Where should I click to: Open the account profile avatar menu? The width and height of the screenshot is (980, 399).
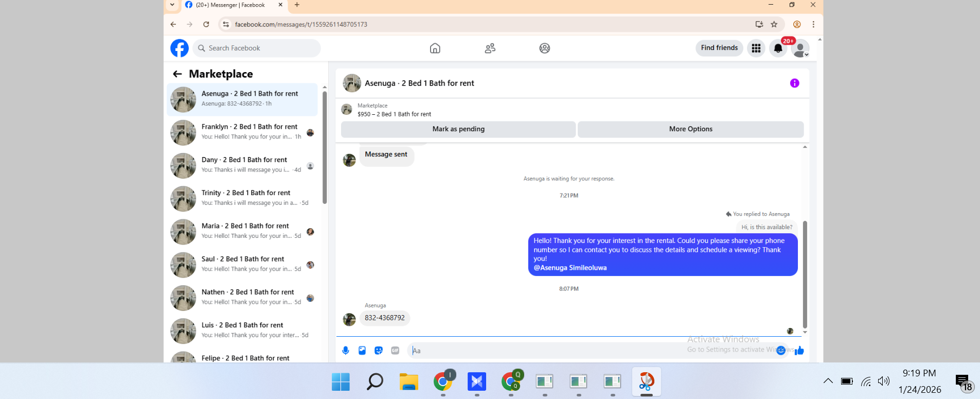tap(800, 48)
